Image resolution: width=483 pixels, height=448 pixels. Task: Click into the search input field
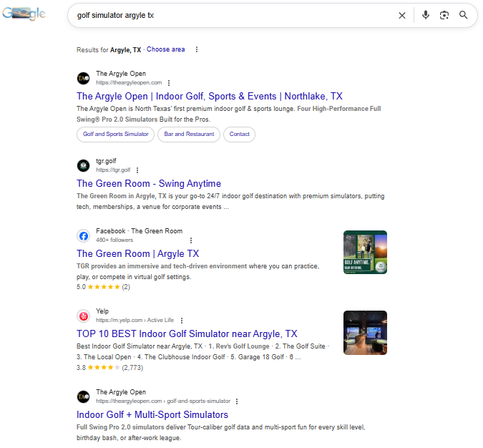pos(229,15)
